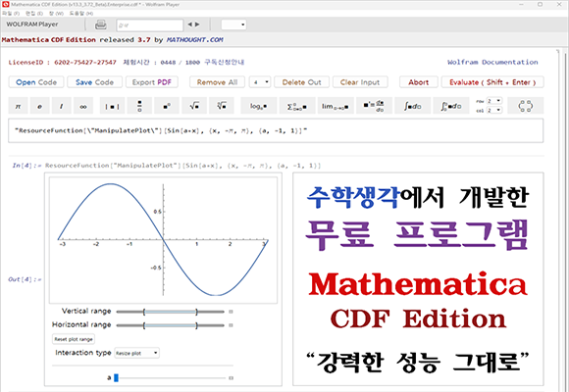This screenshot has width=569, height=392.
Task: Toggle expand box next to slider a
Action: pyautogui.click(x=231, y=378)
